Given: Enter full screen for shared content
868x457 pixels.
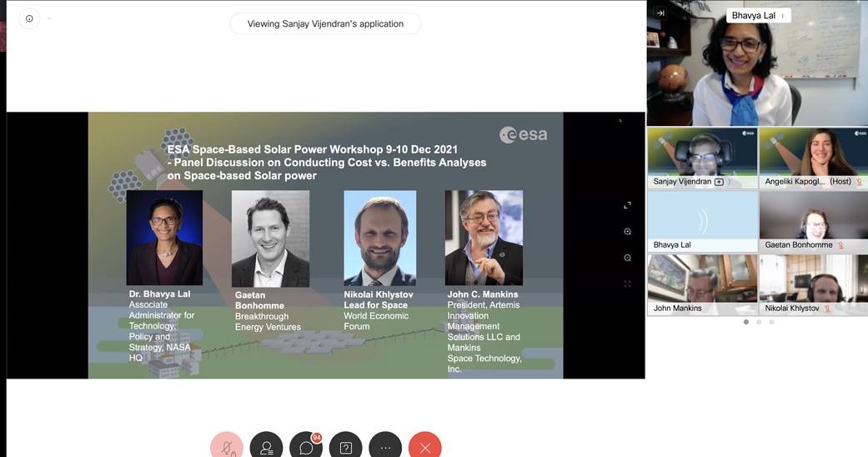Looking at the screenshot, I should [x=628, y=205].
